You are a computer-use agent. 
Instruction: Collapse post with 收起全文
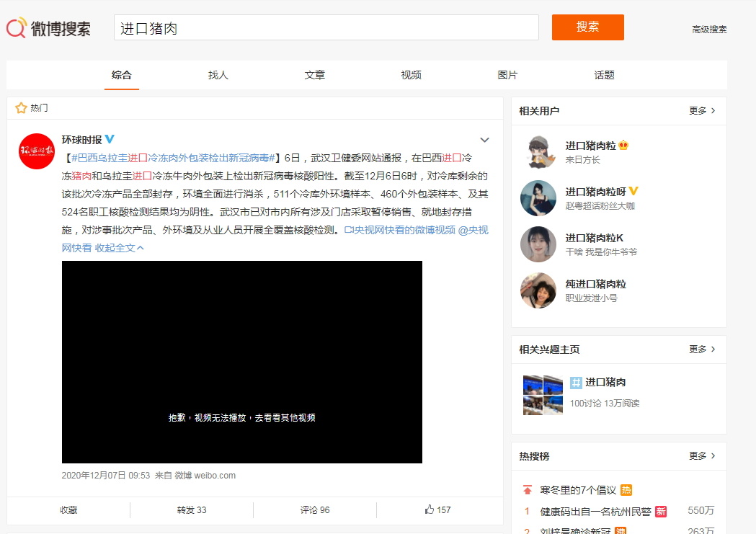pos(119,248)
